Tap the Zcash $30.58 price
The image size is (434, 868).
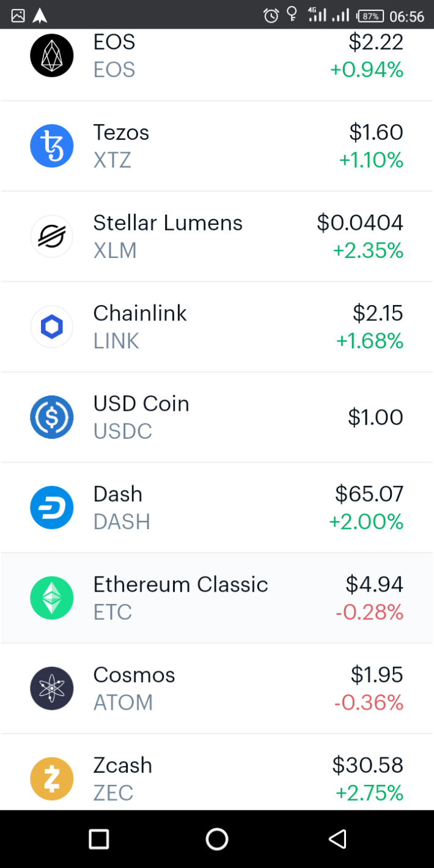pyautogui.click(x=367, y=765)
